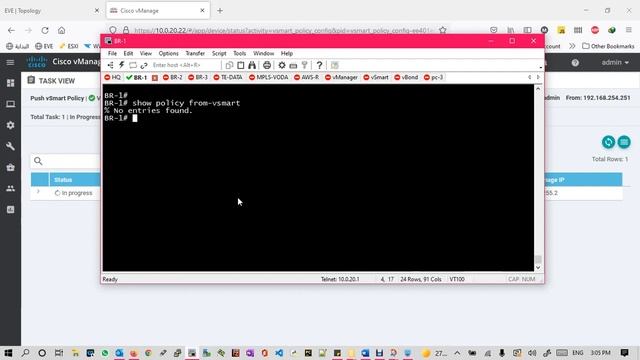Viewport: 640px width, 360px height.
Task: Open the View menu in SecureCRT
Action: (146, 53)
